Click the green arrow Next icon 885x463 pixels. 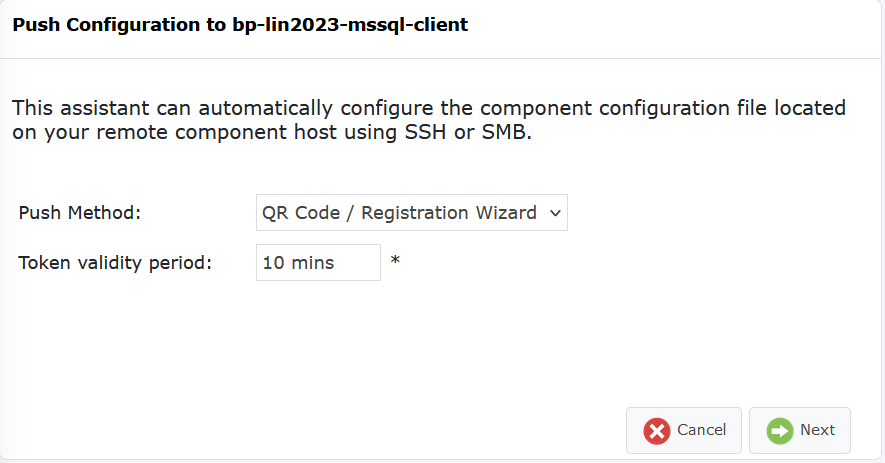[x=780, y=431]
